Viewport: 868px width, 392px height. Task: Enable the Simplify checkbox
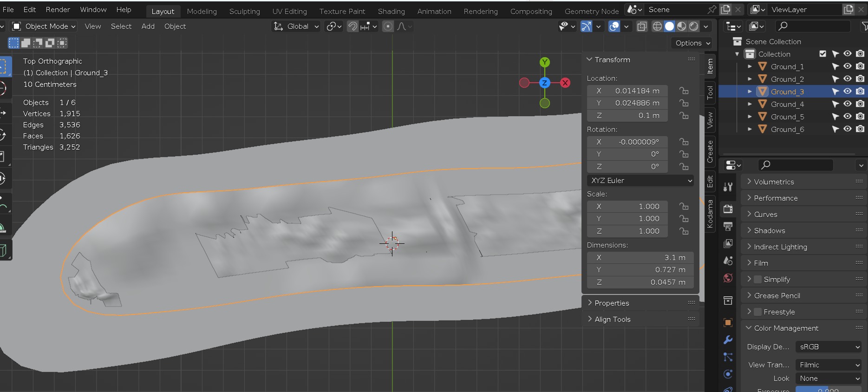(x=758, y=279)
